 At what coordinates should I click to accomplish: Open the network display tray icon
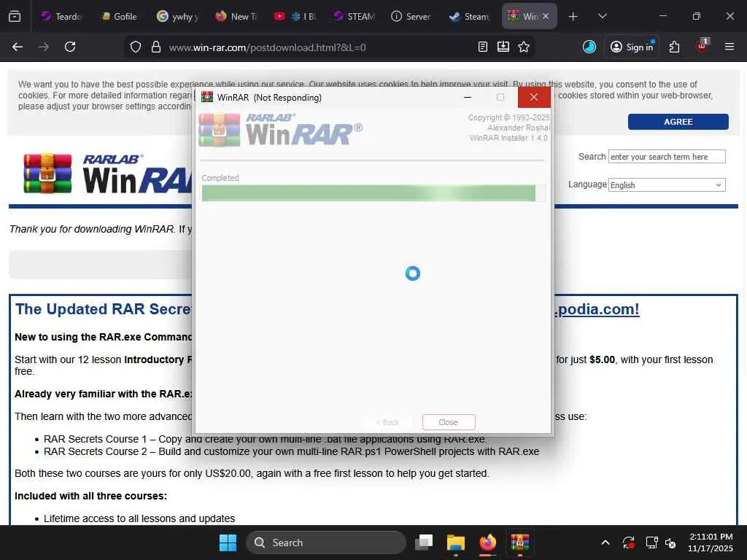tap(651, 542)
